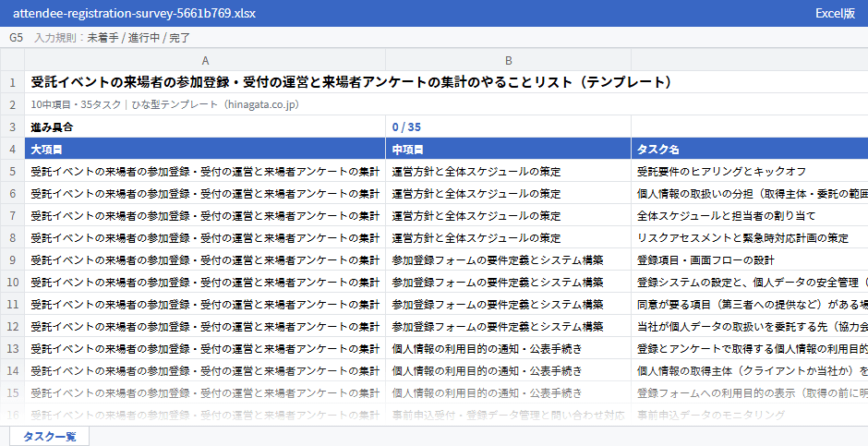Select task cell 個人情報の取扱いの分担
Screen dimensions: 868x446
click(750, 193)
